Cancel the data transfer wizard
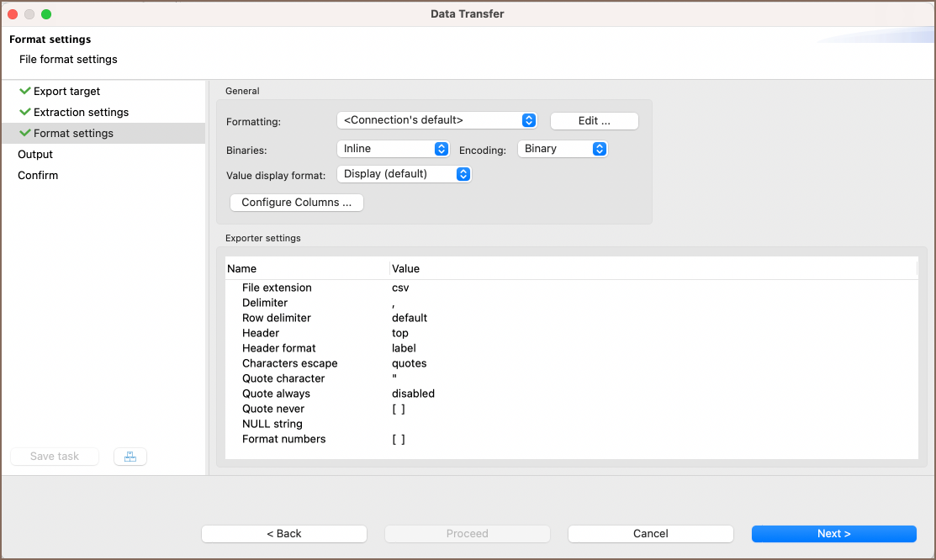 point(650,534)
